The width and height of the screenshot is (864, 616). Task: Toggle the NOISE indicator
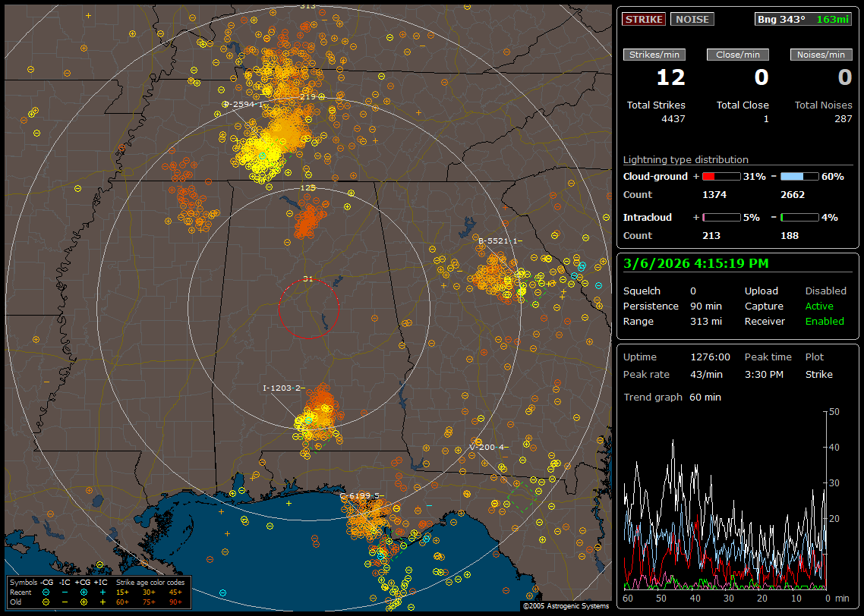point(692,20)
